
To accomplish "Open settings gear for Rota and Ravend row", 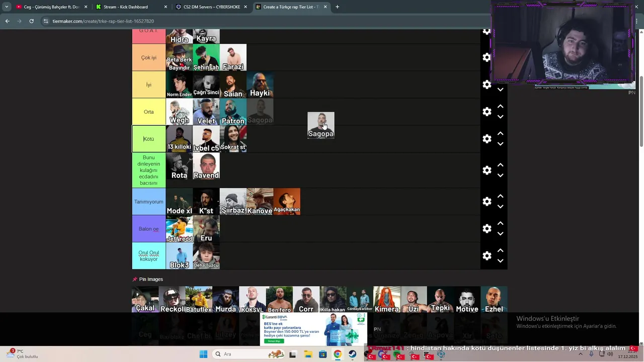I will pyautogui.click(x=487, y=170).
